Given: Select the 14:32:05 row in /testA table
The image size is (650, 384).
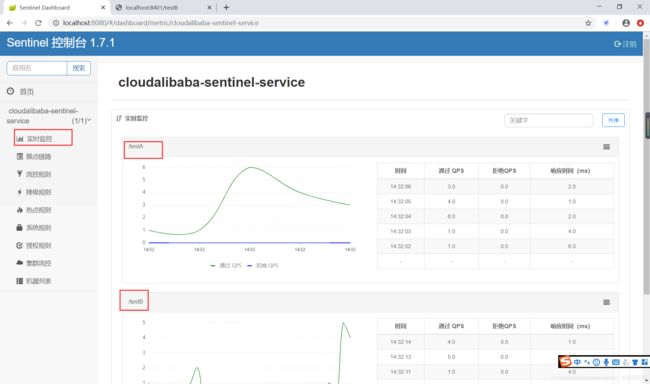Looking at the screenshot, I should pyautogui.click(x=495, y=202).
